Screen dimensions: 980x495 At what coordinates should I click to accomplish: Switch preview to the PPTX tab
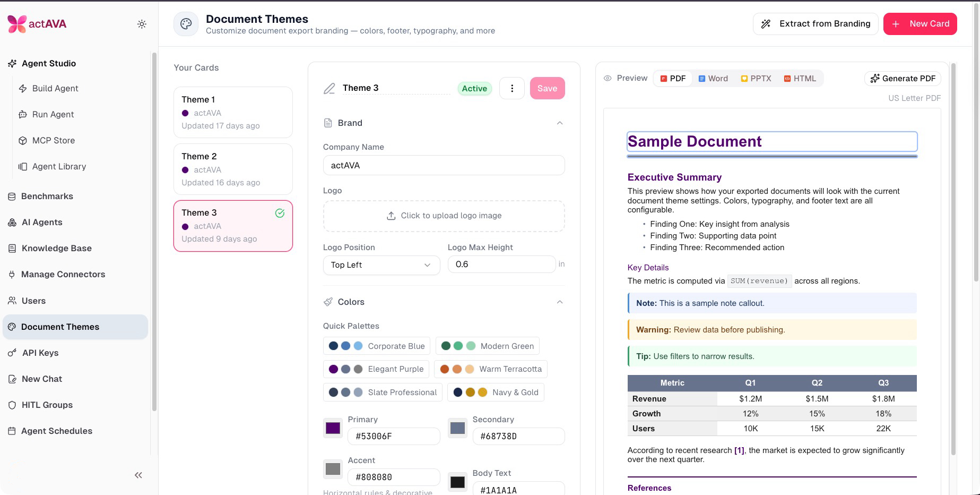click(x=756, y=79)
